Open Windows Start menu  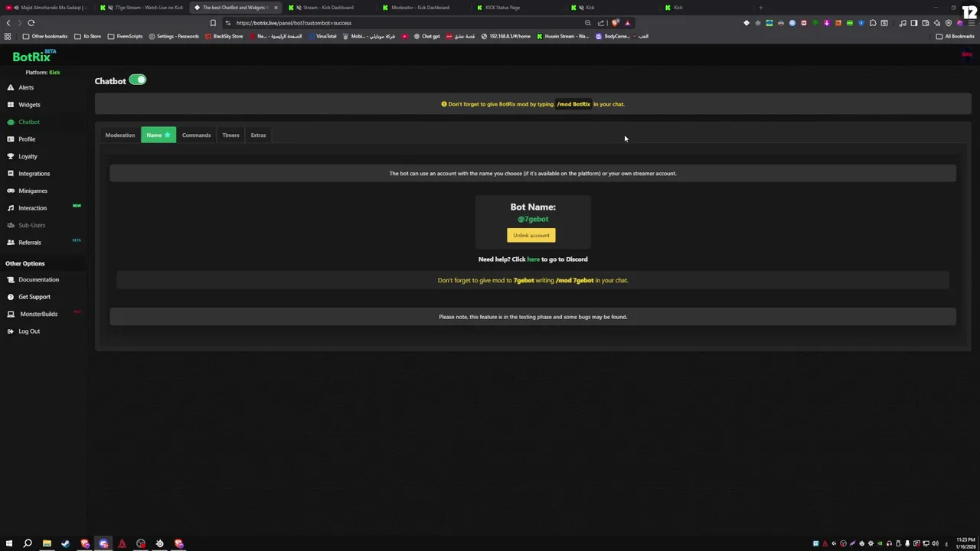[9, 543]
